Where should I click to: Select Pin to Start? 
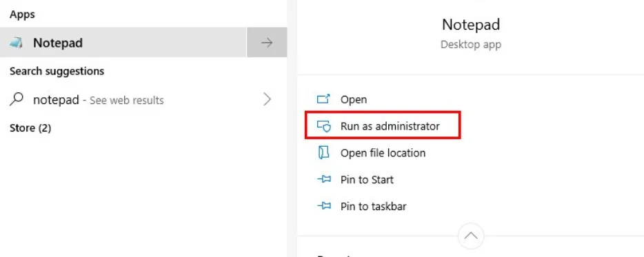(367, 179)
